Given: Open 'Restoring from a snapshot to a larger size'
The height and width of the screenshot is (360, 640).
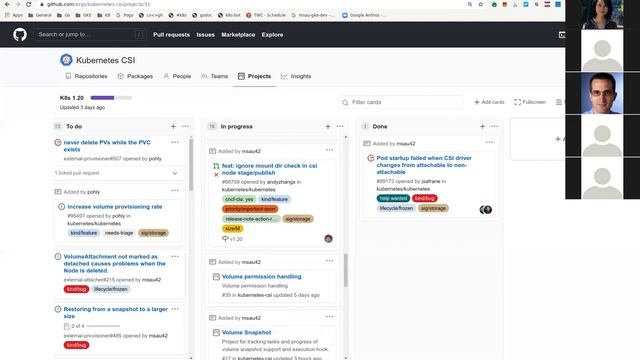Looking at the screenshot, I should click(116, 313).
